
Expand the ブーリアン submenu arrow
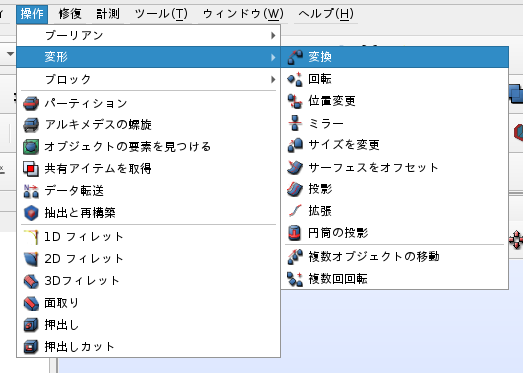[273, 35]
